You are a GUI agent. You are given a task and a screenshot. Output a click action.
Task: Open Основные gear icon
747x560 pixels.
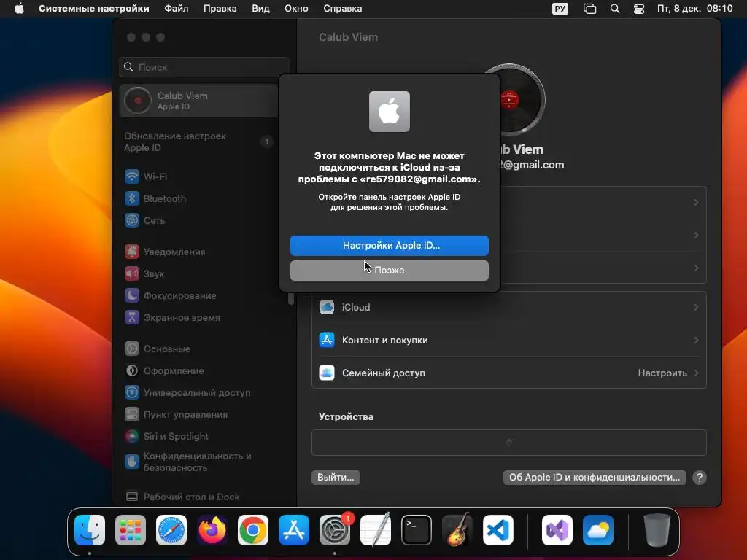click(132, 349)
